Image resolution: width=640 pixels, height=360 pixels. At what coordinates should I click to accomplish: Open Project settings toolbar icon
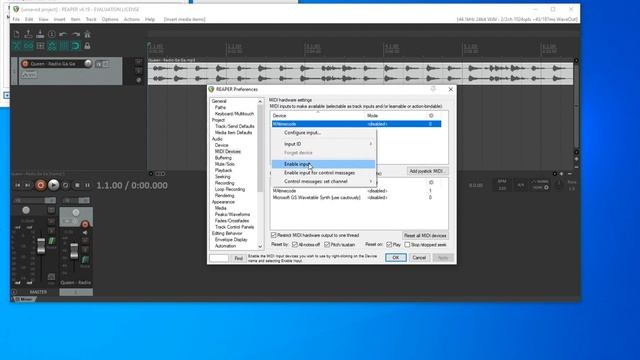[x=52, y=34]
